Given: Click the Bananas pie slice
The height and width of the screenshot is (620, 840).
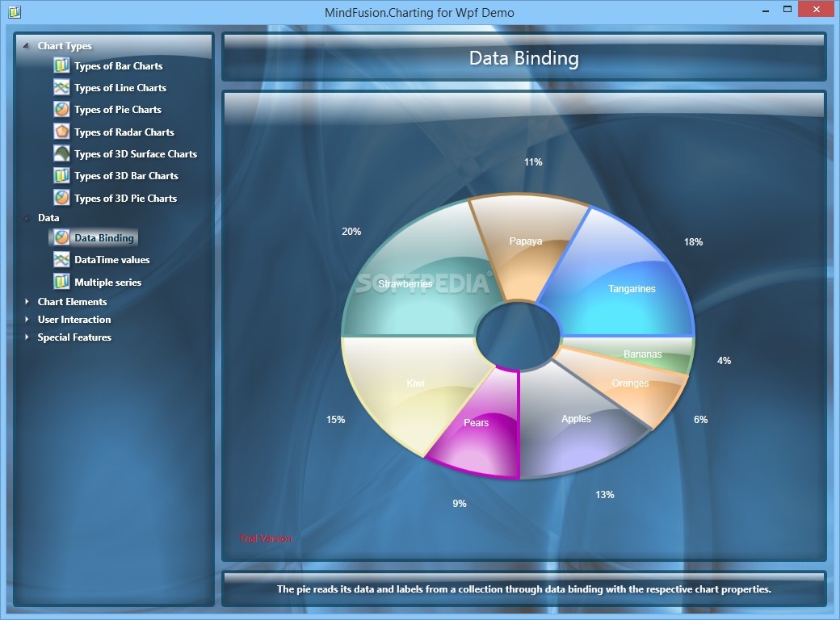Looking at the screenshot, I should pyautogui.click(x=642, y=354).
